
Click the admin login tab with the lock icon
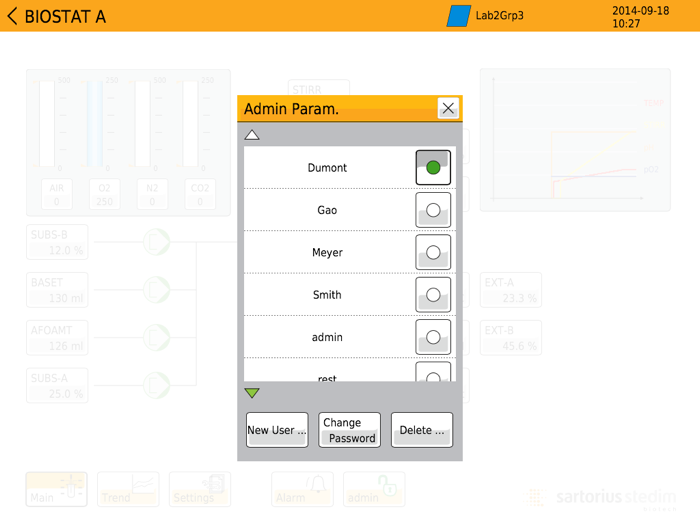click(x=374, y=489)
